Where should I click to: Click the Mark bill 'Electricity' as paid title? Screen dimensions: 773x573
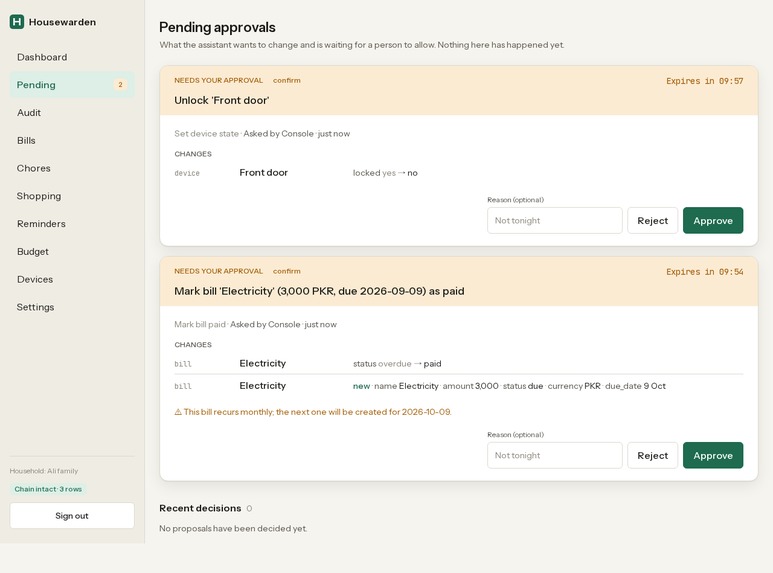pyautogui.click(x=319, y=291)
